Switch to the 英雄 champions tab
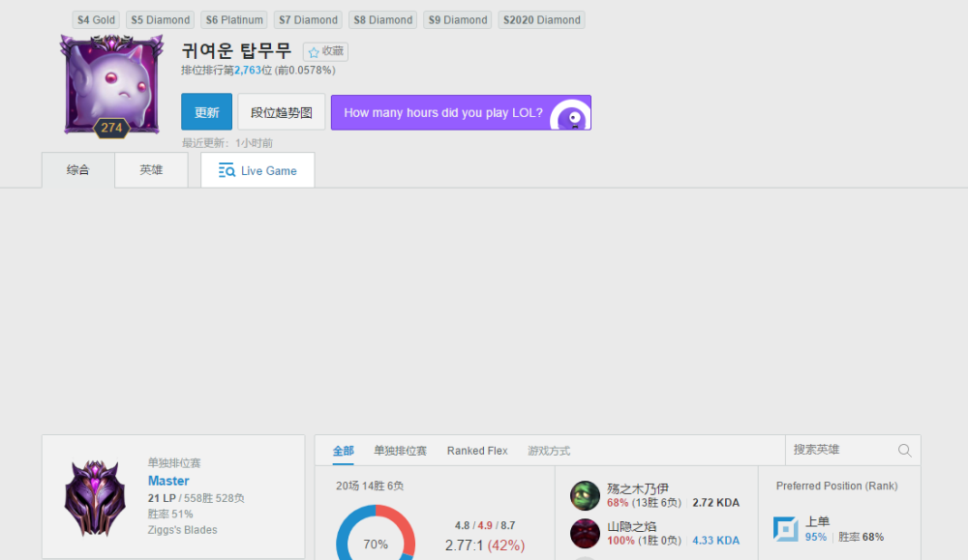 click(151, 170)
